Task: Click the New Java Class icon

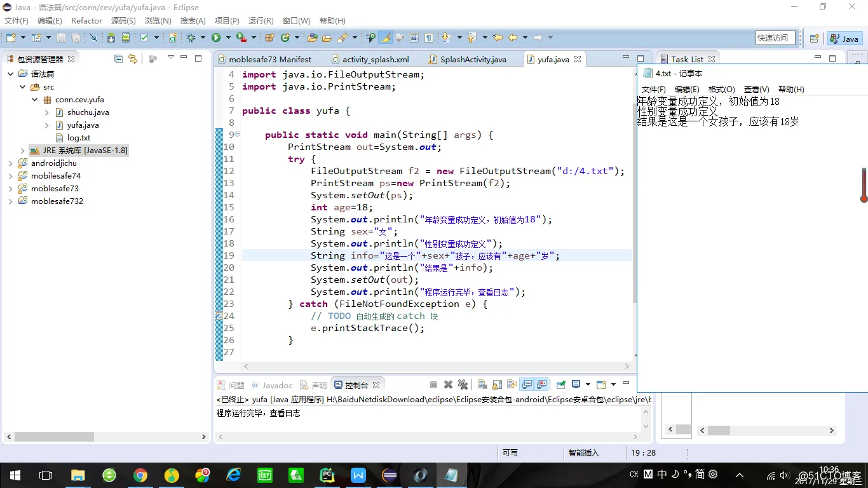Action: [x=285, y=37]
